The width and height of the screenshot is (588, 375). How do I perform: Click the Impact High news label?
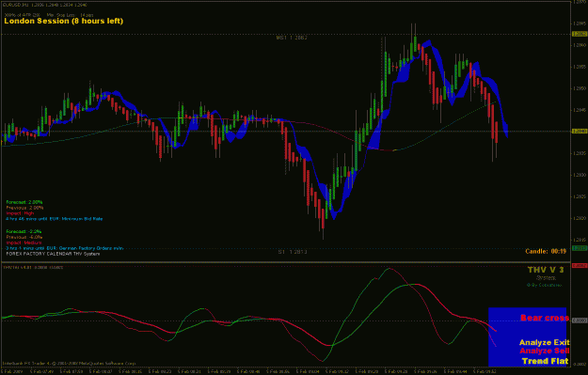[x=20, y=213]
